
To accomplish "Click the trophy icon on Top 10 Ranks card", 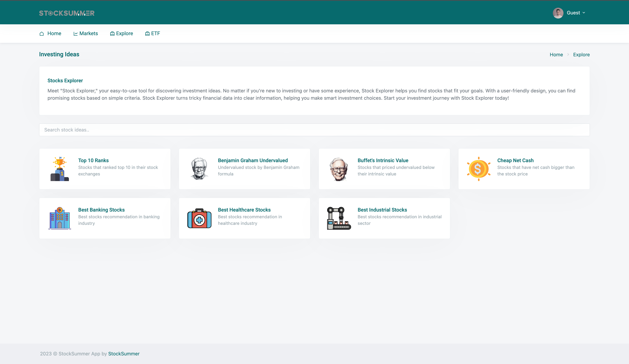I will coord(59,169).
